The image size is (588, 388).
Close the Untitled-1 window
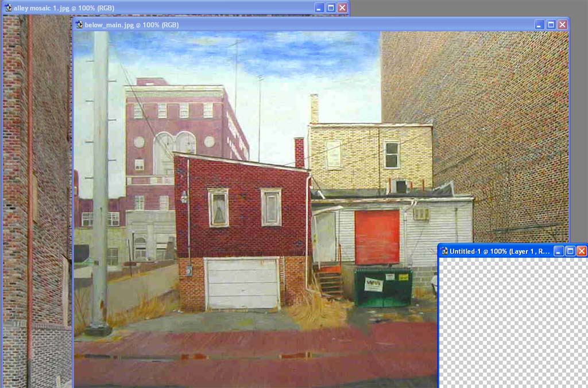[582, 251]
